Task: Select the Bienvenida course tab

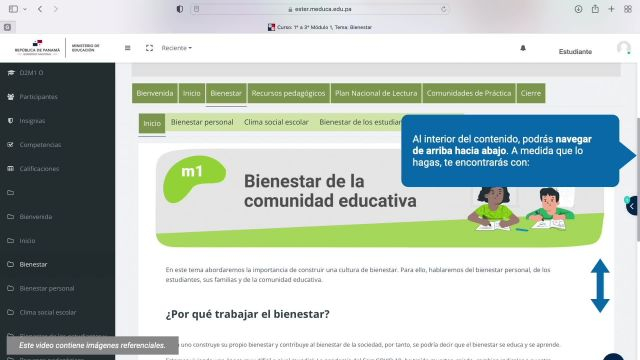Action: [155, 93]
